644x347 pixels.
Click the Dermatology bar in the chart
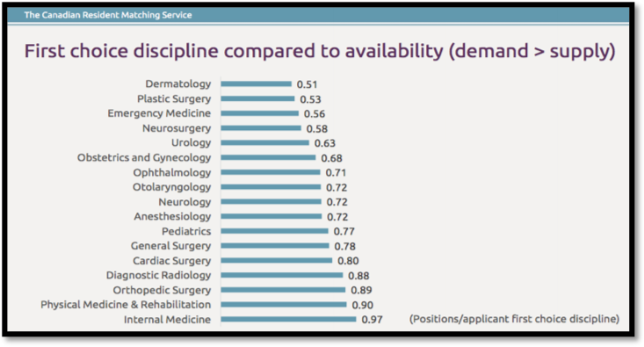pos(256,83)
